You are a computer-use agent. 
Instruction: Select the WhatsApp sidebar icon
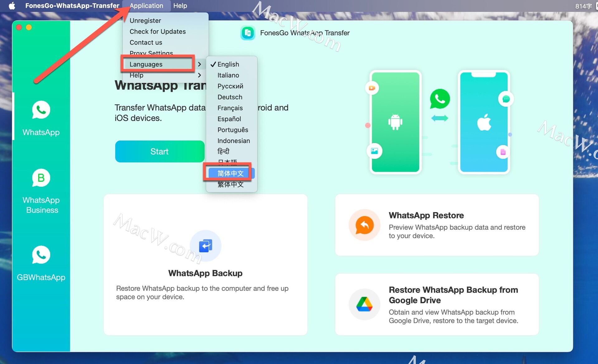pos(41,110)
